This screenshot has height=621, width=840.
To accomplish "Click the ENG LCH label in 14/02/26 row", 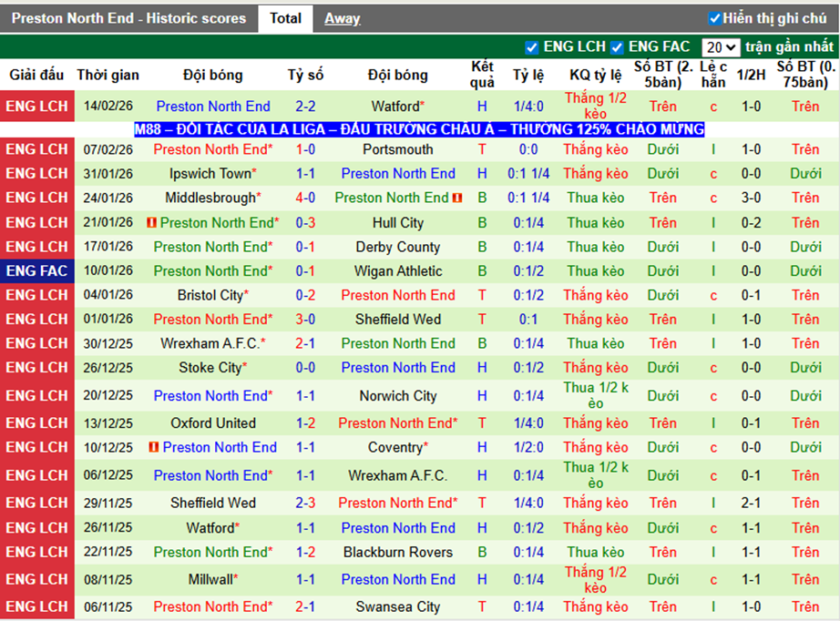I will [37, 106].
